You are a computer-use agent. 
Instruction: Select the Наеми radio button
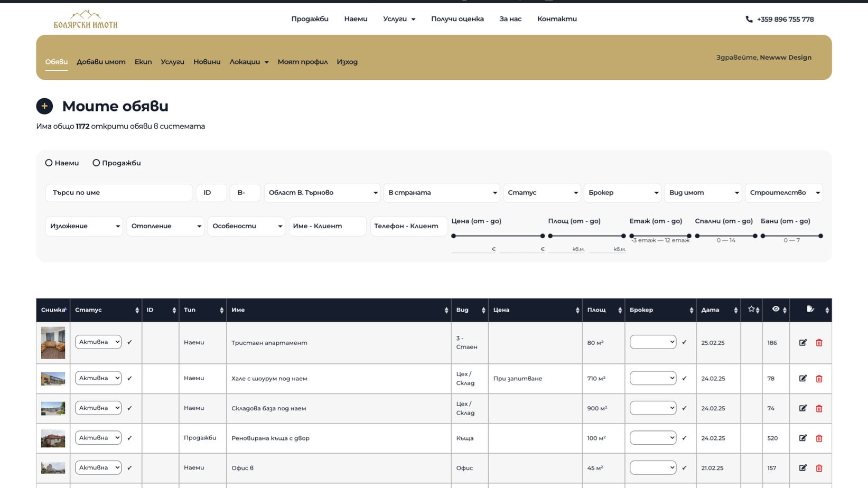tap(49, 163)
